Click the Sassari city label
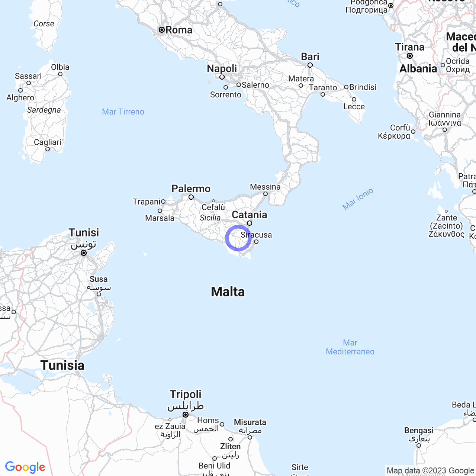This screenshot has width=476, height=476. click(x=28, y=76)
